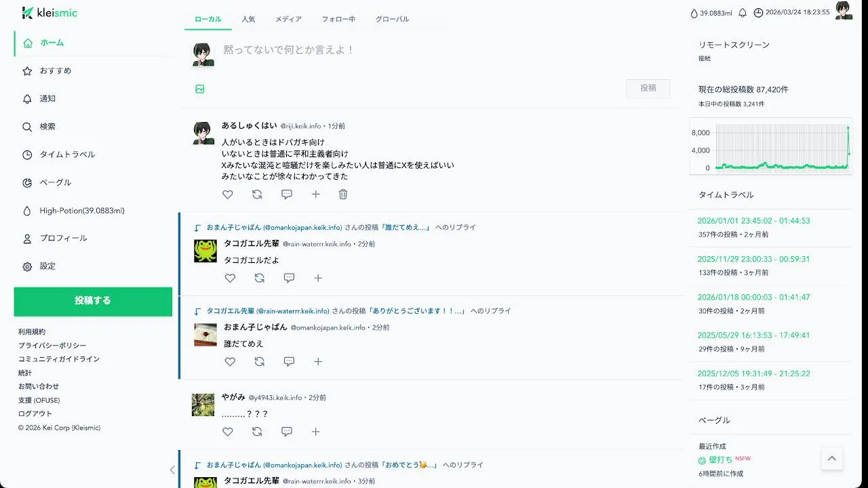Open the プライバシーポリシー link

52,346
